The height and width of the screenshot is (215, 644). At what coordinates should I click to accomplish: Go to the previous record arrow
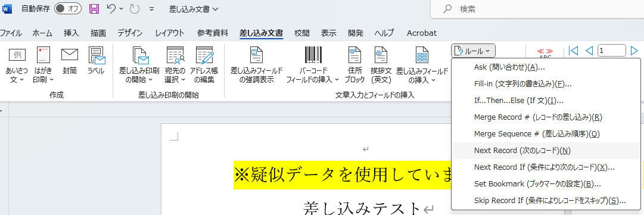(589, 51)
